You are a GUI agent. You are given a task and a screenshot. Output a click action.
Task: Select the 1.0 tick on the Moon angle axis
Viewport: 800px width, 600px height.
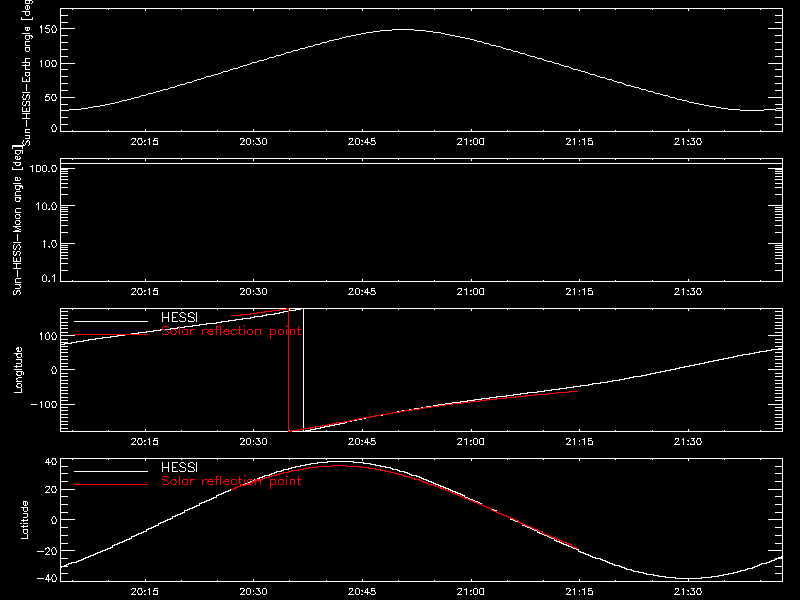pyautogui.click(x=49, y=244)
